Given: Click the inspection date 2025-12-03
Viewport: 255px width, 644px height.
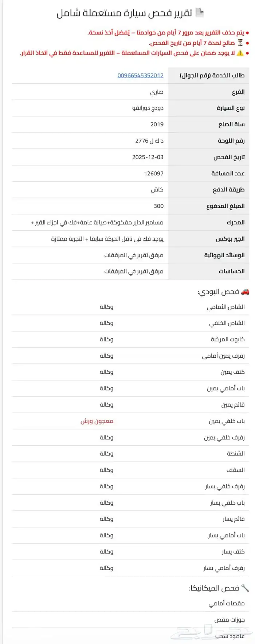Looking at the screenshot, I should [148, 157].
